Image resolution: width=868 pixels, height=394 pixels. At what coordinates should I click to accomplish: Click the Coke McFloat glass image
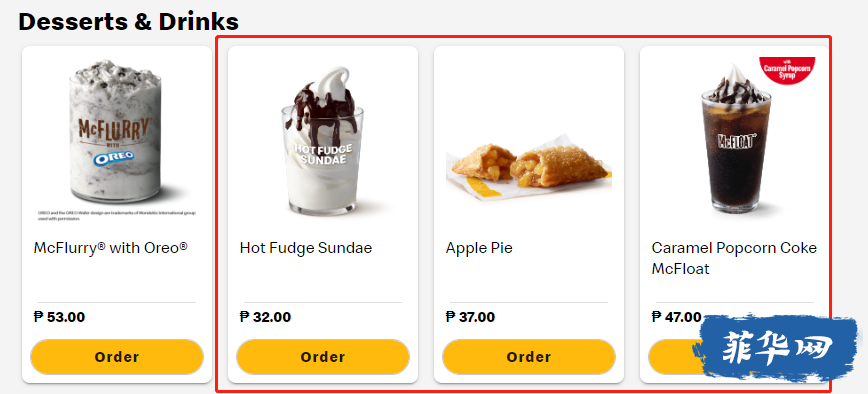[x=736, y=139]
